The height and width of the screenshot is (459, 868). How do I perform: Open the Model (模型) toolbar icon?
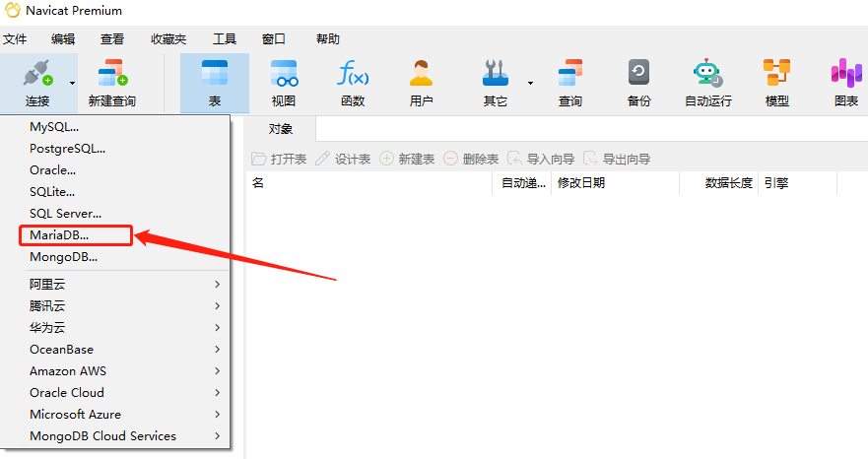tap(776, 73)
